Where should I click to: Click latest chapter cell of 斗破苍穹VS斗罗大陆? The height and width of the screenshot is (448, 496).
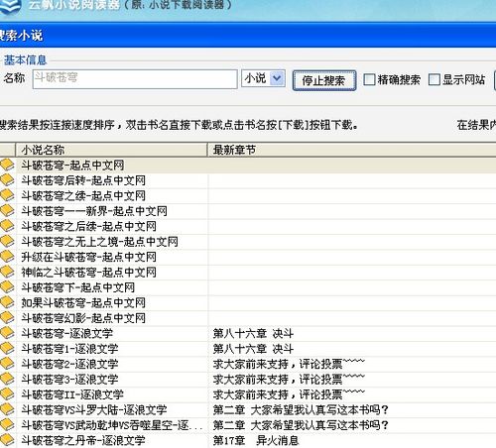pyautogui.click(x=352, y=410)
